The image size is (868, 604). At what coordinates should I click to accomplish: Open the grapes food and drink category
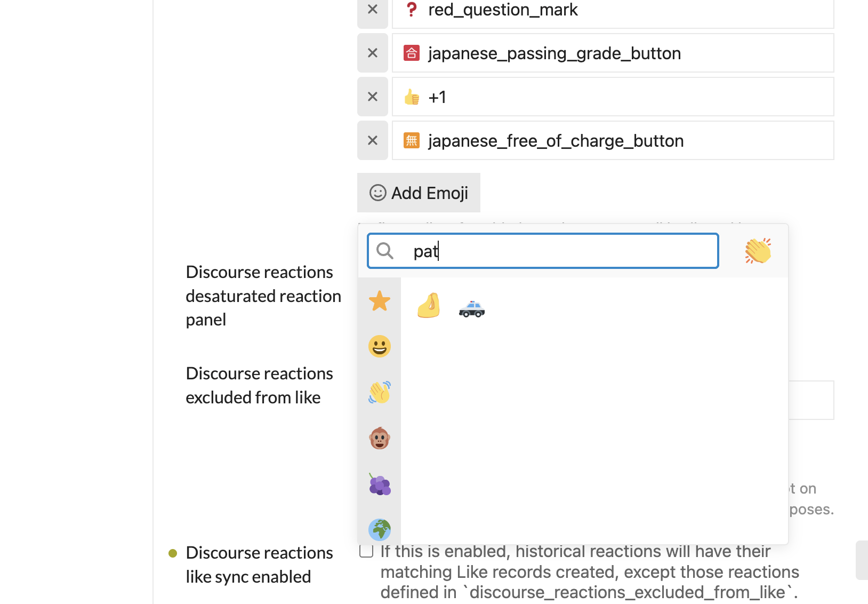coord(380,484)
